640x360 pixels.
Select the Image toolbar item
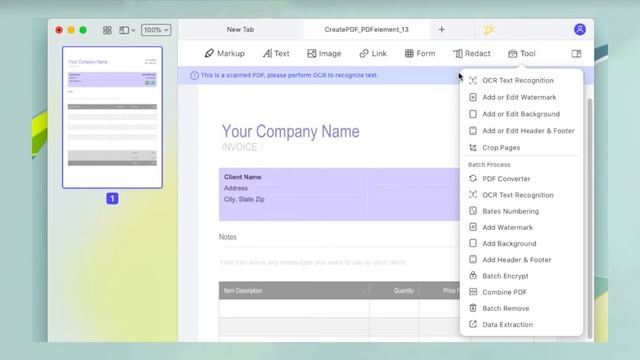tap(324, 53)
